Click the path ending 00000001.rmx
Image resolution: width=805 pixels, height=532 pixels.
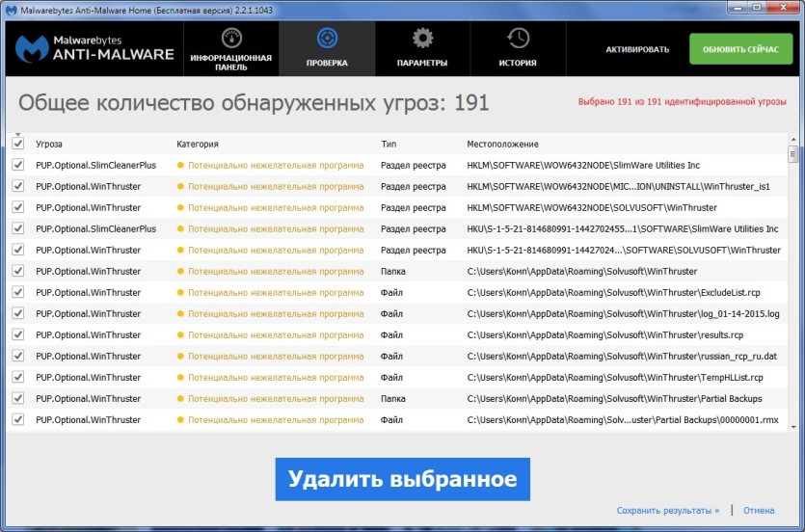tap(623, 419)
